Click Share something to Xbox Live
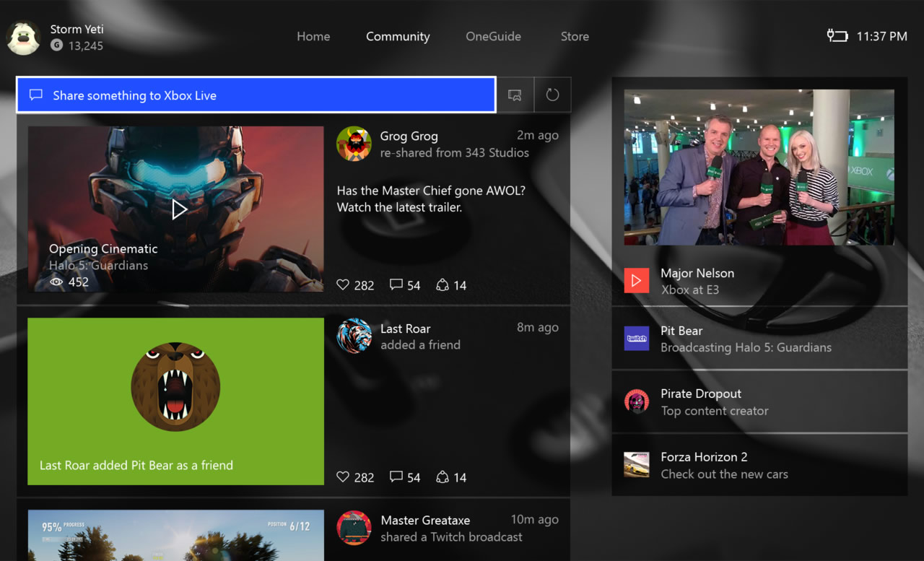Screen dimensions: 924x561 (256, 95)
